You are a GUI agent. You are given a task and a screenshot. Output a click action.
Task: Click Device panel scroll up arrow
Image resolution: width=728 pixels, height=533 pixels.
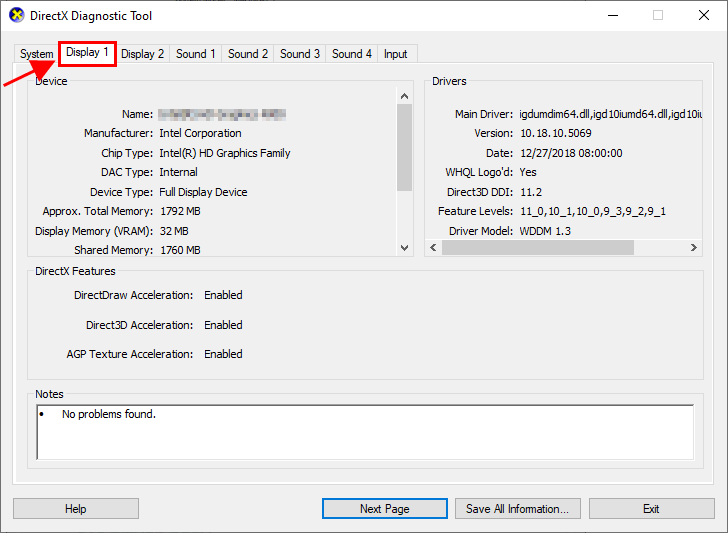(404, 96)
